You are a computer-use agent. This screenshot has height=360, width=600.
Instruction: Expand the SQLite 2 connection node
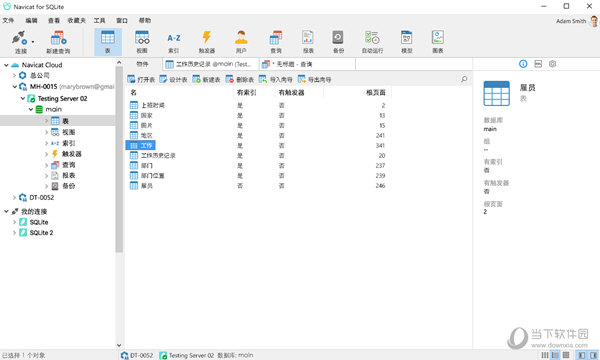[x=14, y=233]
